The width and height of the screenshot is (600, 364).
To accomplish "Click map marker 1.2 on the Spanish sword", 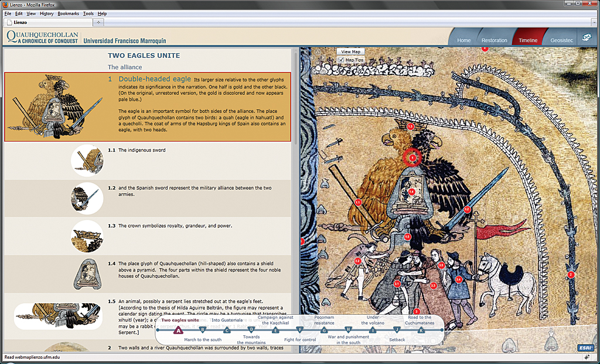I will (467, 210).
